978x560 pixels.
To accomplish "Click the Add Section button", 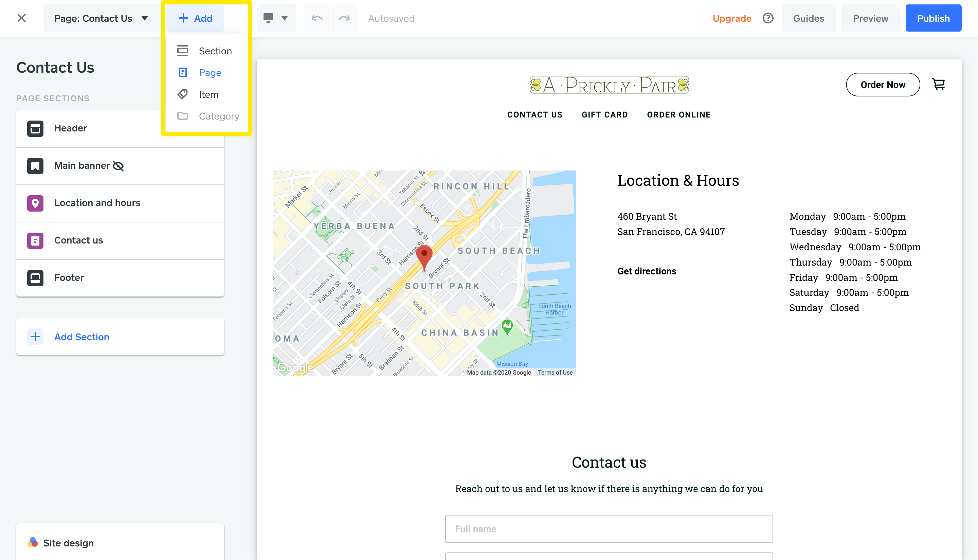I will pos(81,337).
